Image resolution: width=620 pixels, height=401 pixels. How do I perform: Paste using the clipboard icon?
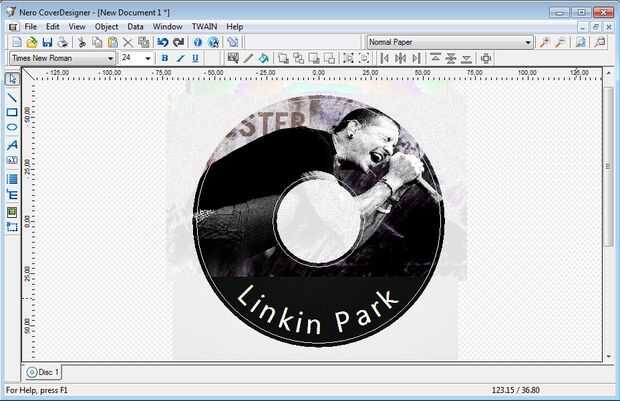(113, 42)
